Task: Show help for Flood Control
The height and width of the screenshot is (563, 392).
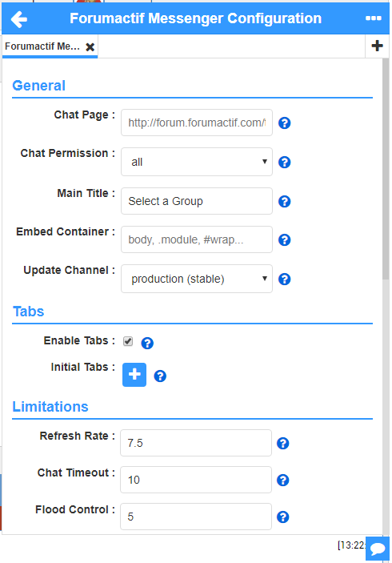Action: point(283,517)
